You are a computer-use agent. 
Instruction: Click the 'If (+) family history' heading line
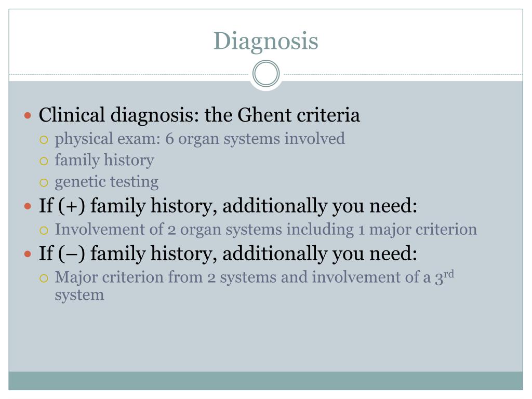click(228, 206)
